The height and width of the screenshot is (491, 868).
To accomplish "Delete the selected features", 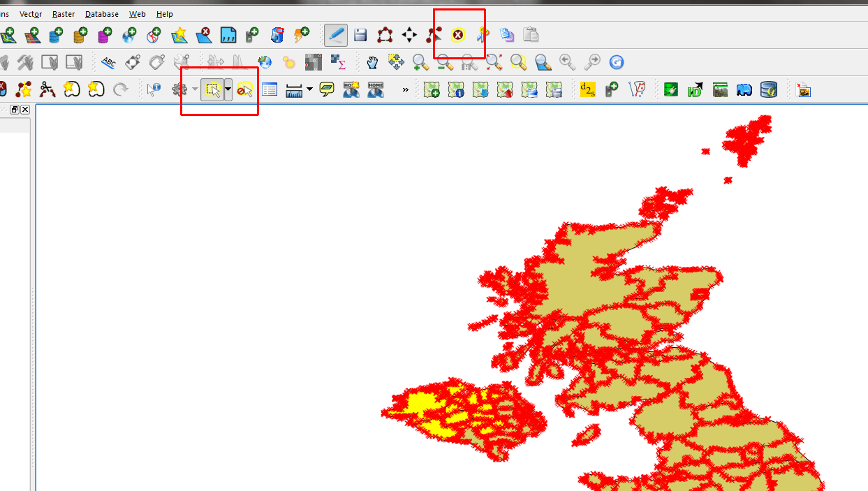I will tap(457, 34).
